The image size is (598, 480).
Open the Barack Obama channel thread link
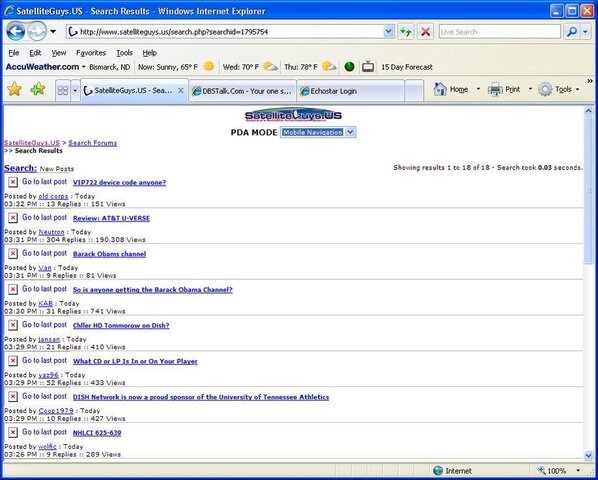109,254
